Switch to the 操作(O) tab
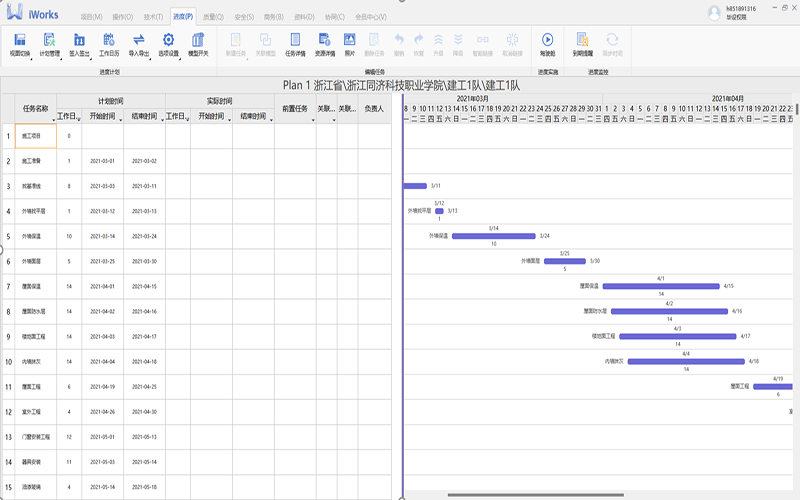This screenshot has height=500, width=800. coord(122,17)
